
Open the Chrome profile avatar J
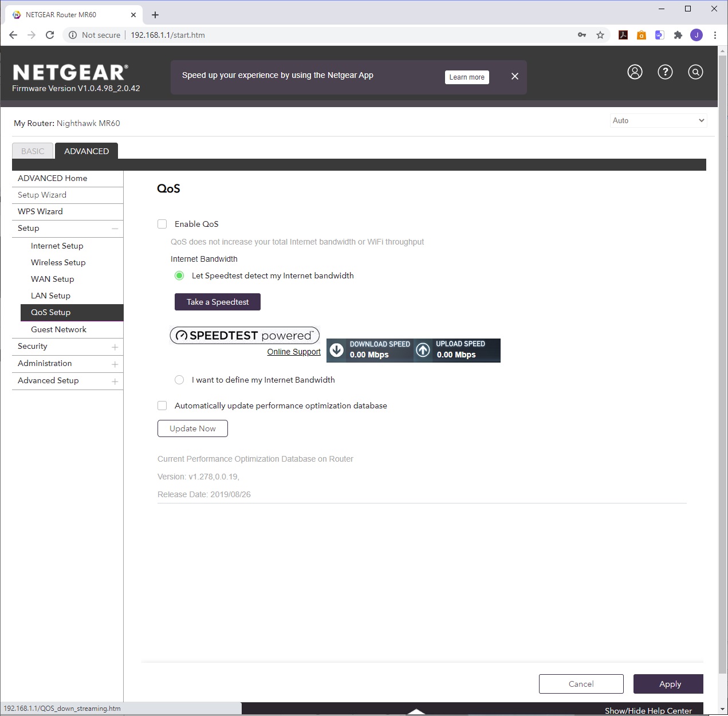pos(696,35)
